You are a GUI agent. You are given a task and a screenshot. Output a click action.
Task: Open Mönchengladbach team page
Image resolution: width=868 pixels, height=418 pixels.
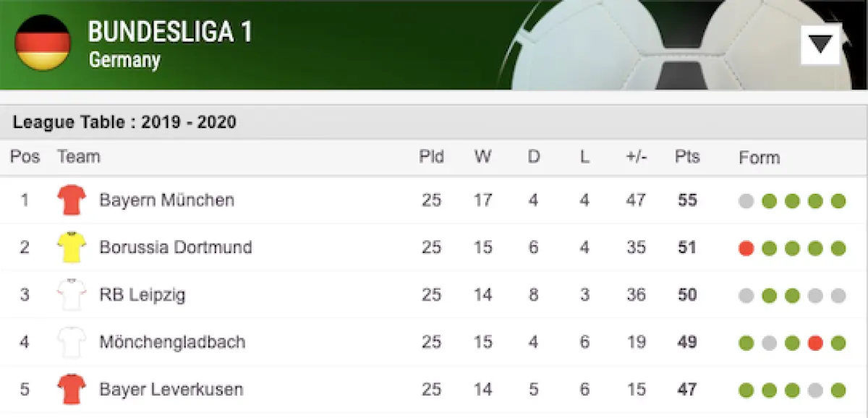(172, 342)
